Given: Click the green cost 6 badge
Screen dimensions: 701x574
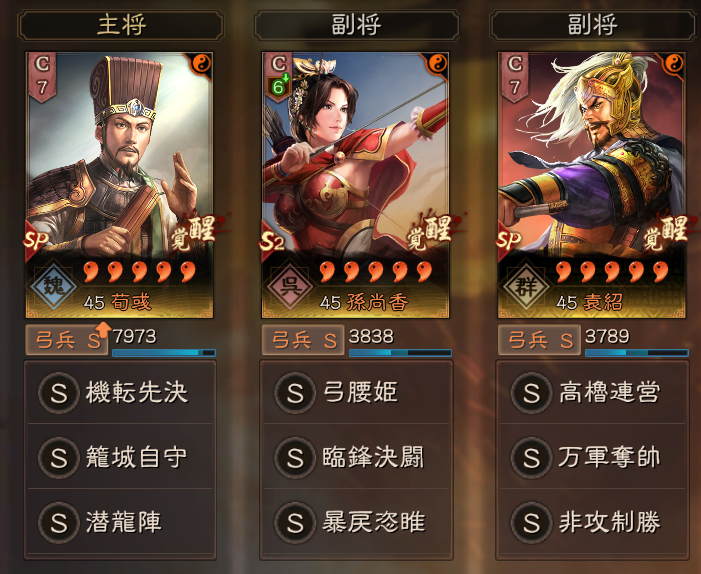Looking at the screenshot, I should (x=279, y=87).
